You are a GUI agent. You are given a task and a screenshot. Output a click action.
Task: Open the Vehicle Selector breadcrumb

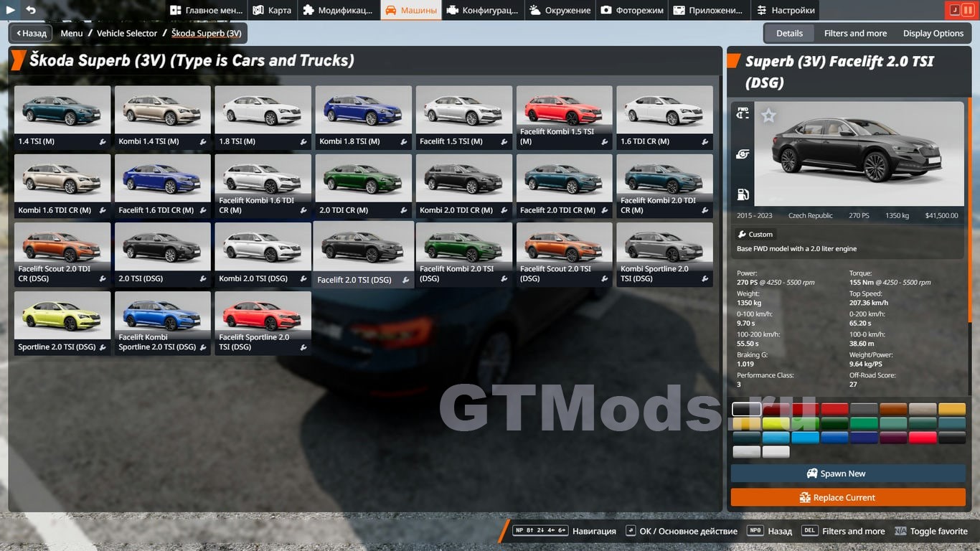coord(127,33)
